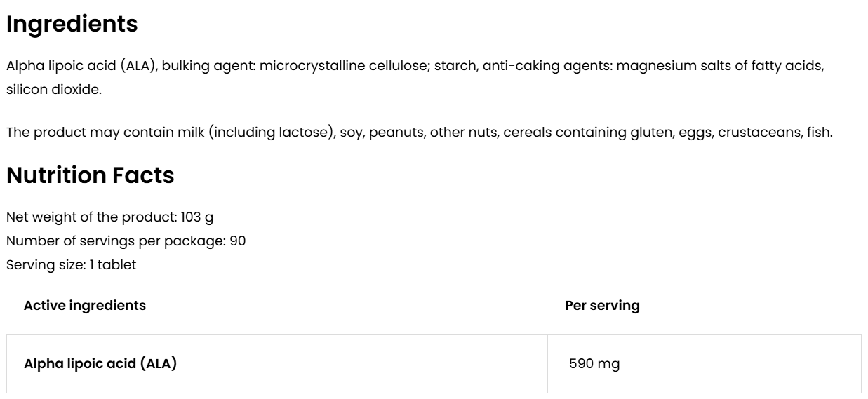This screenshot has width=868, height=399.
Task: Click the Active ingredients column header
Action: click(85, 306)
